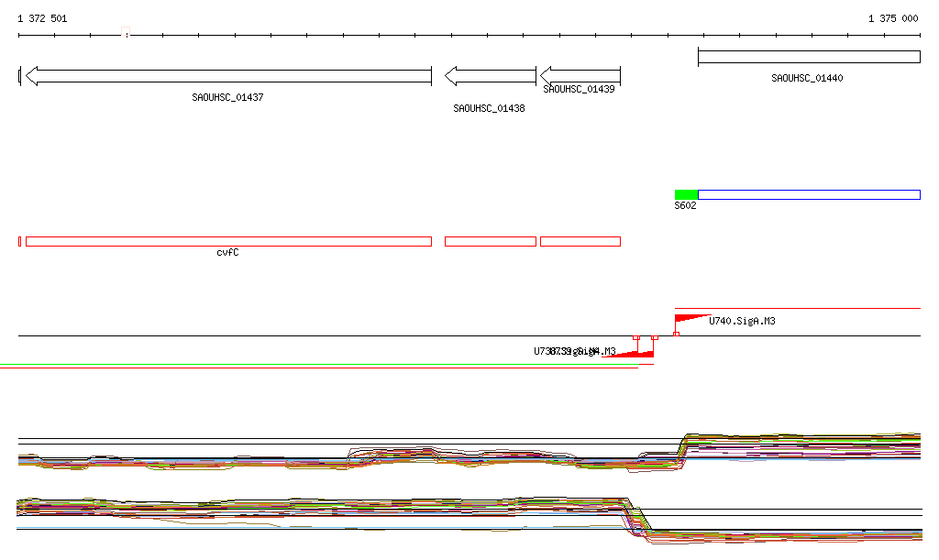Select the SAOUHSC_01437 gene arrow
Viewport: 939px width, 560px height.
[x=228, y=76]
